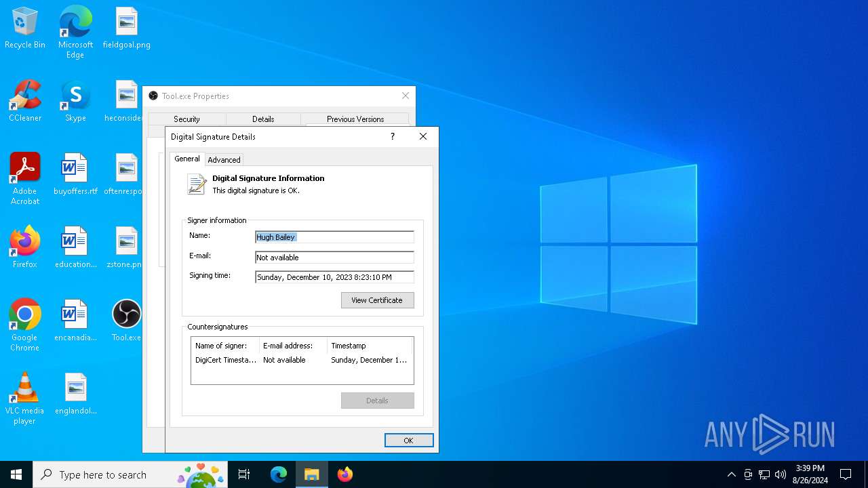Open the clock showing 3:39 PM
Screen dimensions: 868x488
(810, 474)
